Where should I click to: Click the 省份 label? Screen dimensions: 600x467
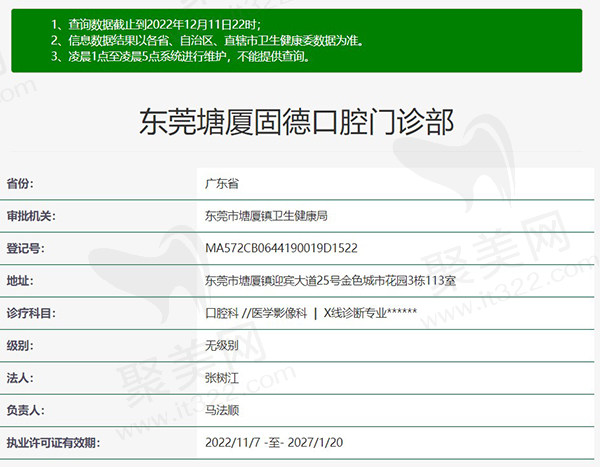coord(20,184)
